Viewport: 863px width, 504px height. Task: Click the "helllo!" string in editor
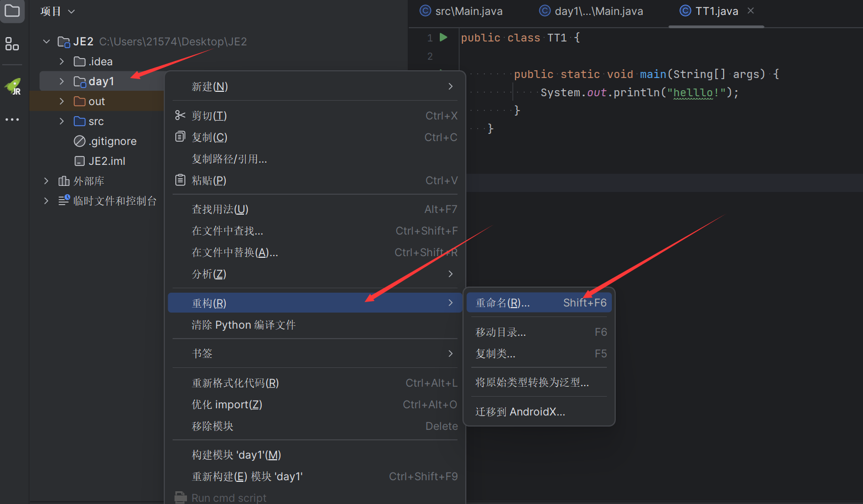click(696, 92)
